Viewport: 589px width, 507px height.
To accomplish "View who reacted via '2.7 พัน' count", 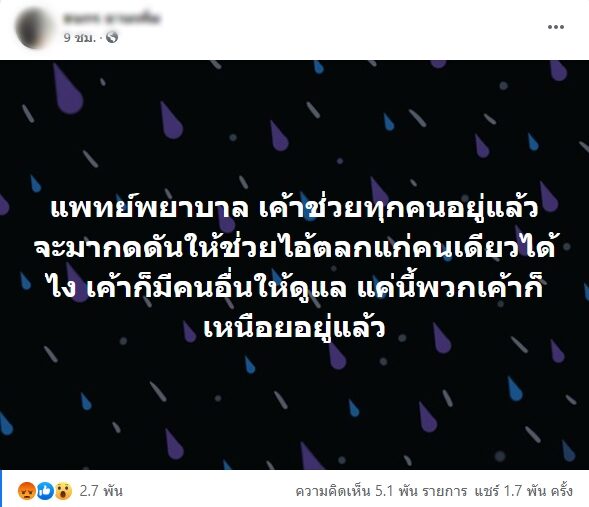I will tap(101, 491).
